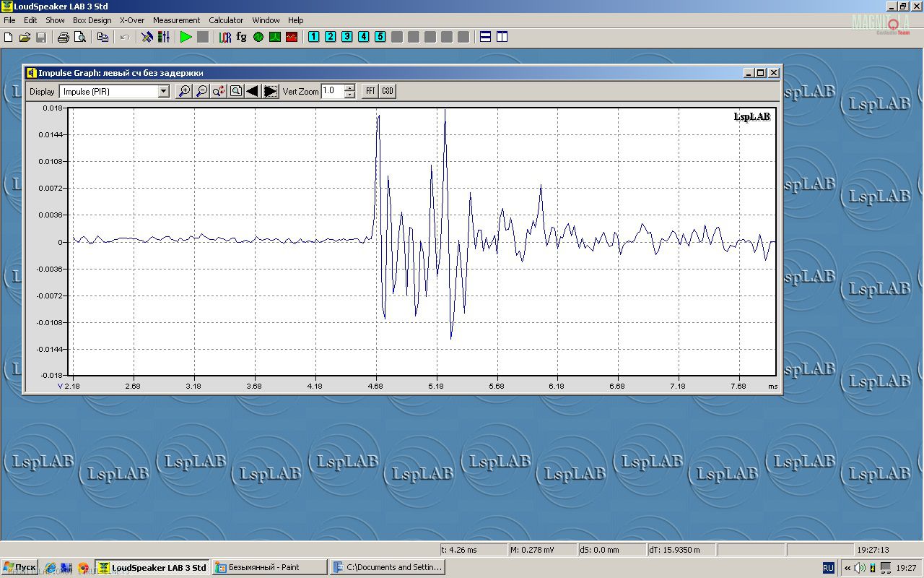
Task: Open the Measurement menu
Action: [x=177, y=20]
